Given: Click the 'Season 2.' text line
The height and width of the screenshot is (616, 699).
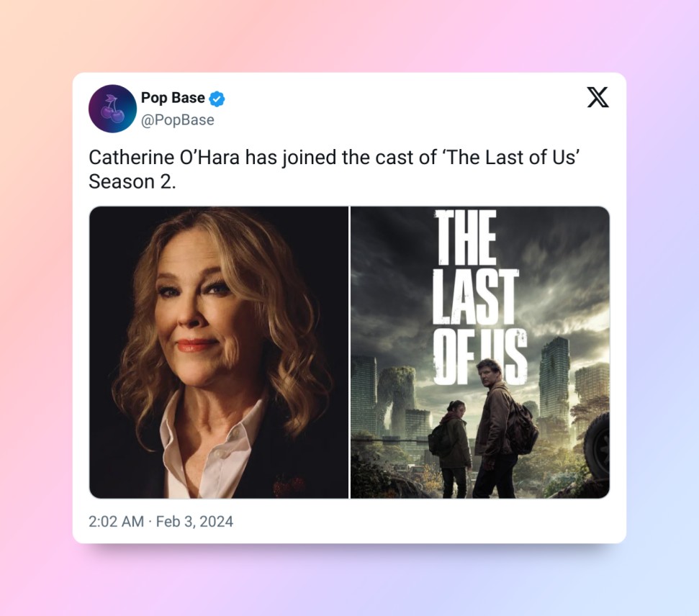Looking at the screenshot, I should pyautogui.click(x=132, y=181).
